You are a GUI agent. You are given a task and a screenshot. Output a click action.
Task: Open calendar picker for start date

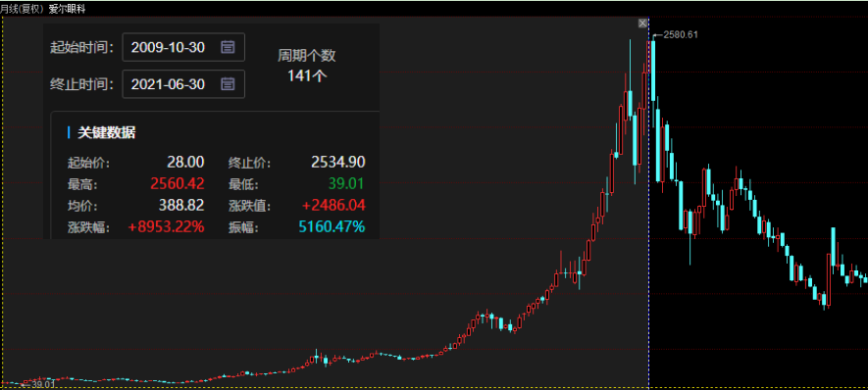click(228, 47)
